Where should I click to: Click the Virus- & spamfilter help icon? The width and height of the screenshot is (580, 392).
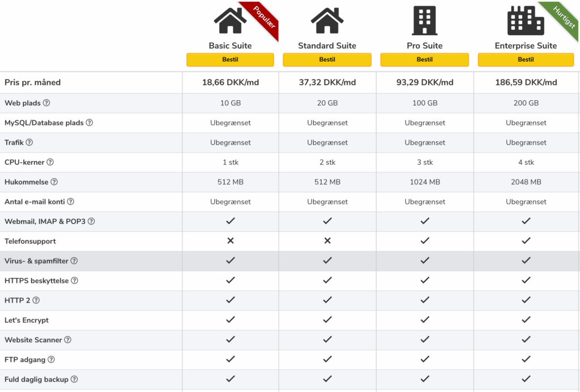(74, 261)
